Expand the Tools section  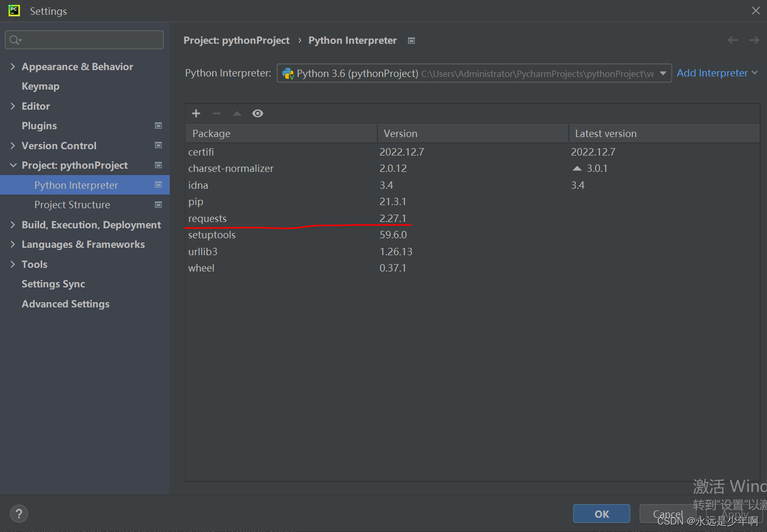13,264
